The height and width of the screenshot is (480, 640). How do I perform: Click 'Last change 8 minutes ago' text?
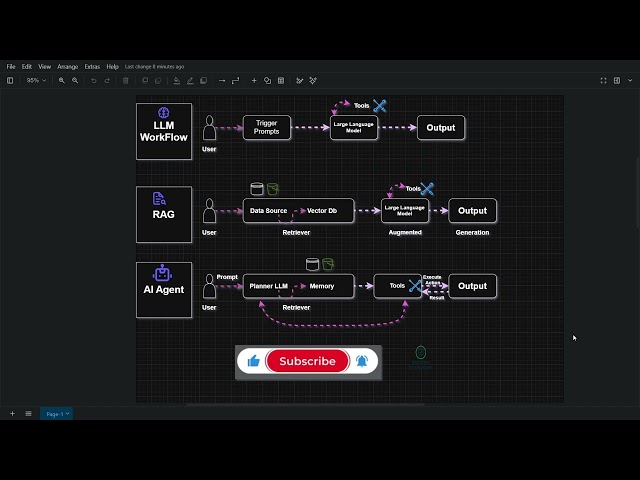(x=154, y=67)
